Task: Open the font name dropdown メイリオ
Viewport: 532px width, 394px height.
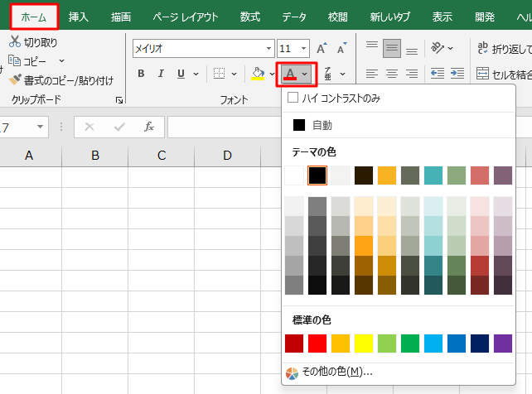Action: pos(268,49)
